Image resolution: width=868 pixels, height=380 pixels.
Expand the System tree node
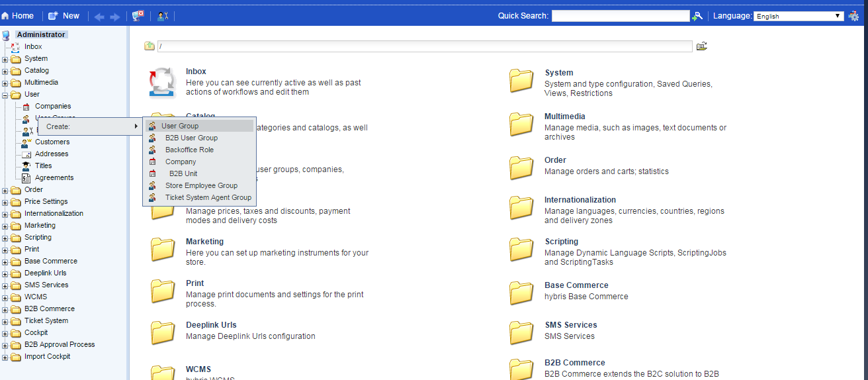pos(5,59)
